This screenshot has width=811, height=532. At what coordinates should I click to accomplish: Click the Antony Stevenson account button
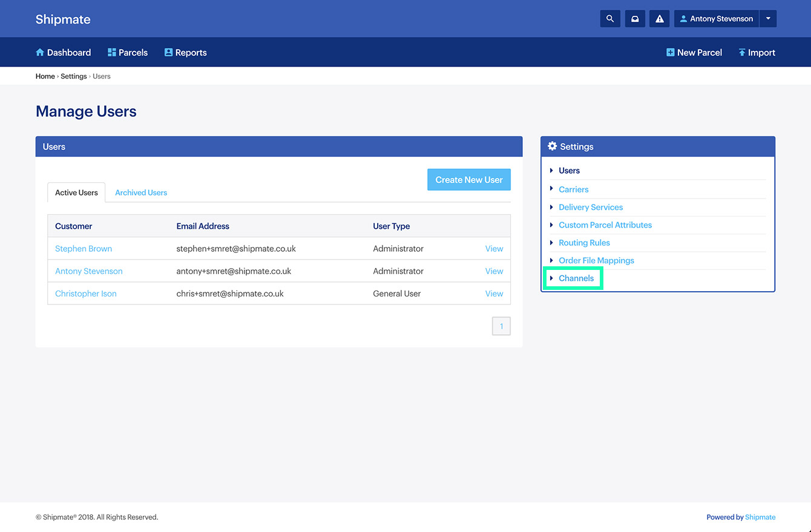[x=717, y=19]
